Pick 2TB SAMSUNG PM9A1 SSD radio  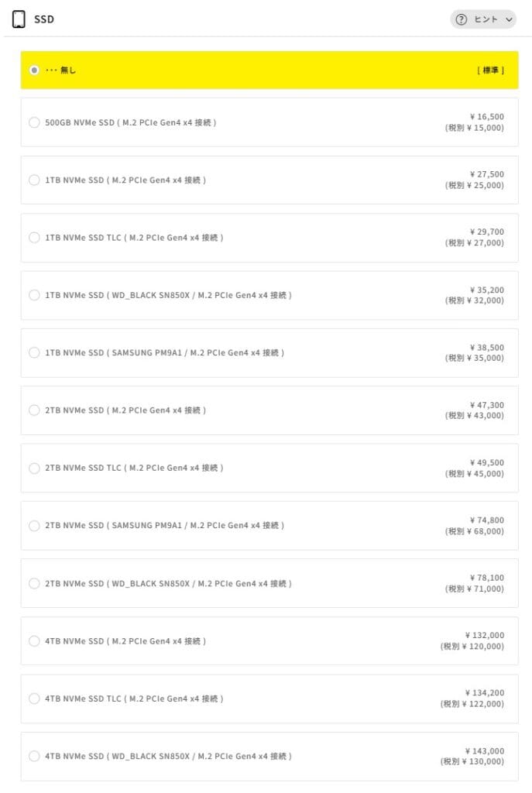pos(34,526)
